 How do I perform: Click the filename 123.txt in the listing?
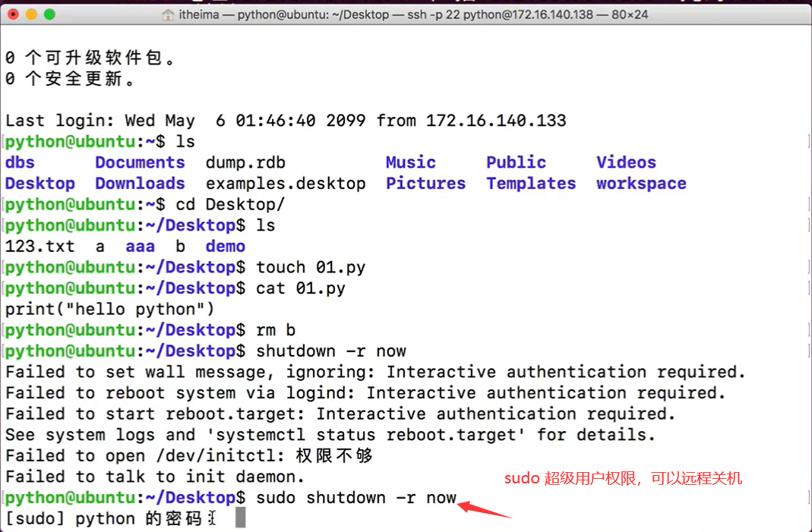coord(39,246)
